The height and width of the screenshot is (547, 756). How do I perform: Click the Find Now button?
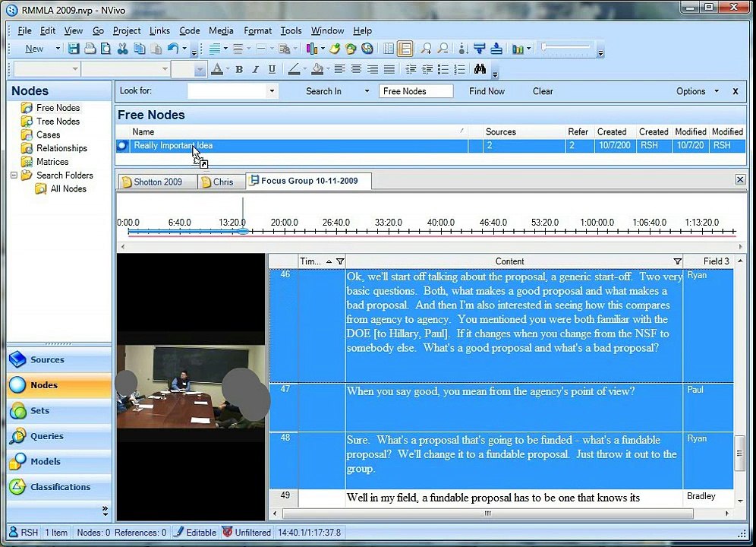pos(487,90)
